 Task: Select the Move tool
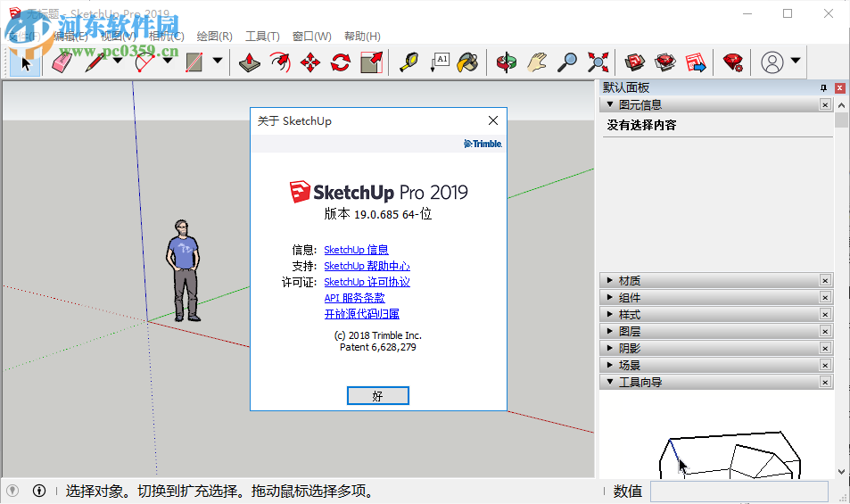point(310,62)
